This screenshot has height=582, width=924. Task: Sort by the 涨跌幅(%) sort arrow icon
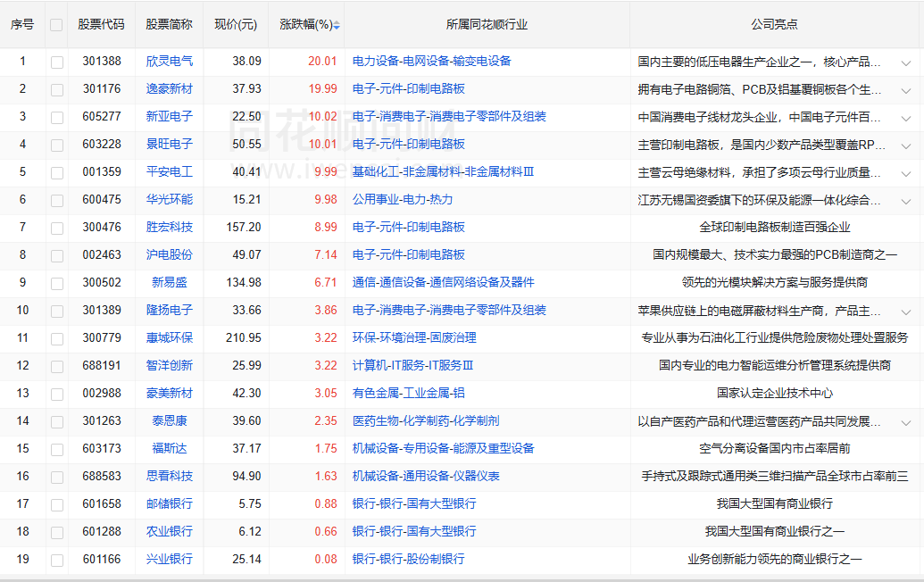coord(337,25)
